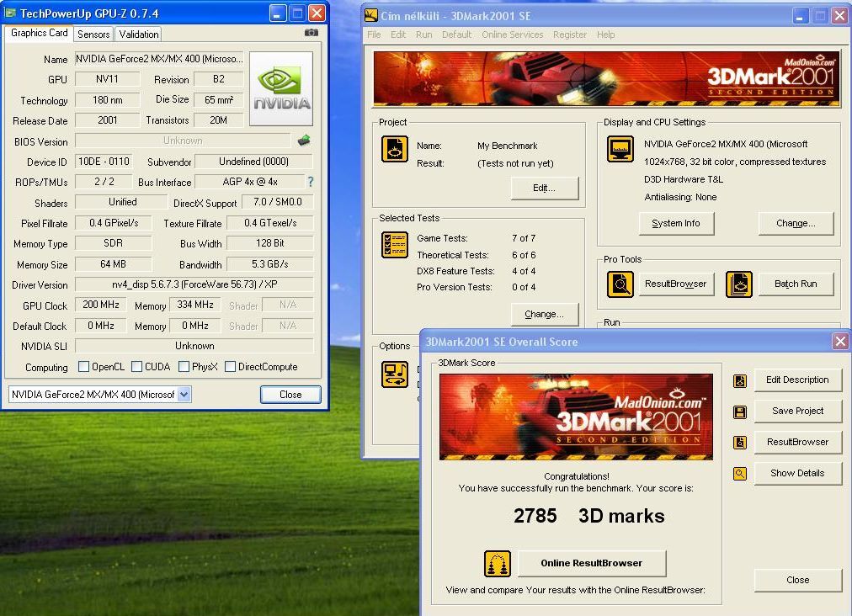This screenshot has width=852, height=616.
Task: Click the '2785' score text
Action: pyautogui.click(x=535, y=516)
